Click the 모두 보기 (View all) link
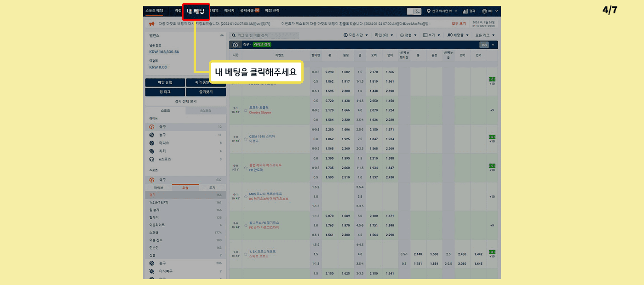644x285 pixels. pos(458,23)
